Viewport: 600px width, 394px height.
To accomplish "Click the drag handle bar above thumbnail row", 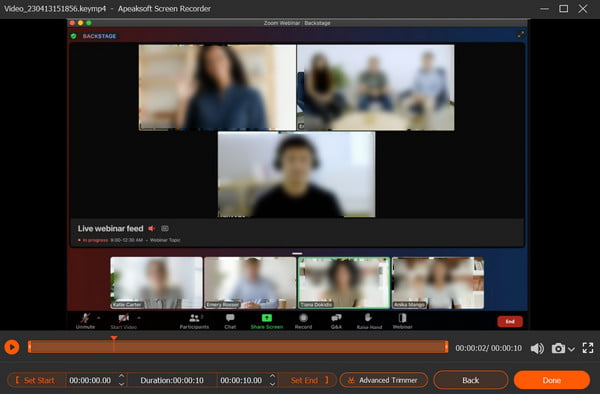I will click(297, 253).
